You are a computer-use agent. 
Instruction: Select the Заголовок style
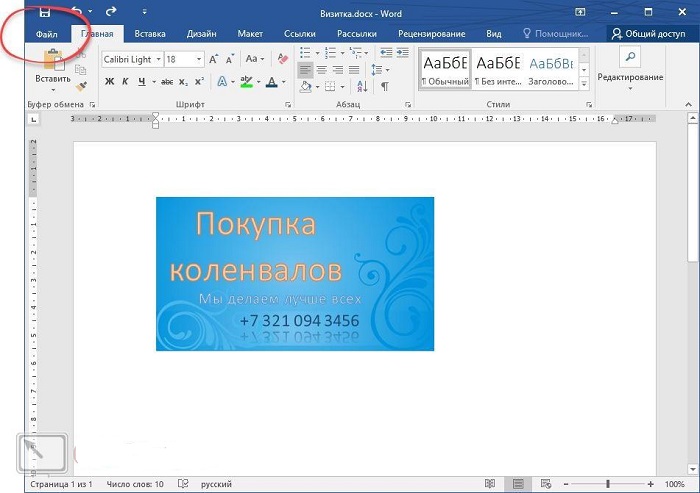[x=551, y=70]
